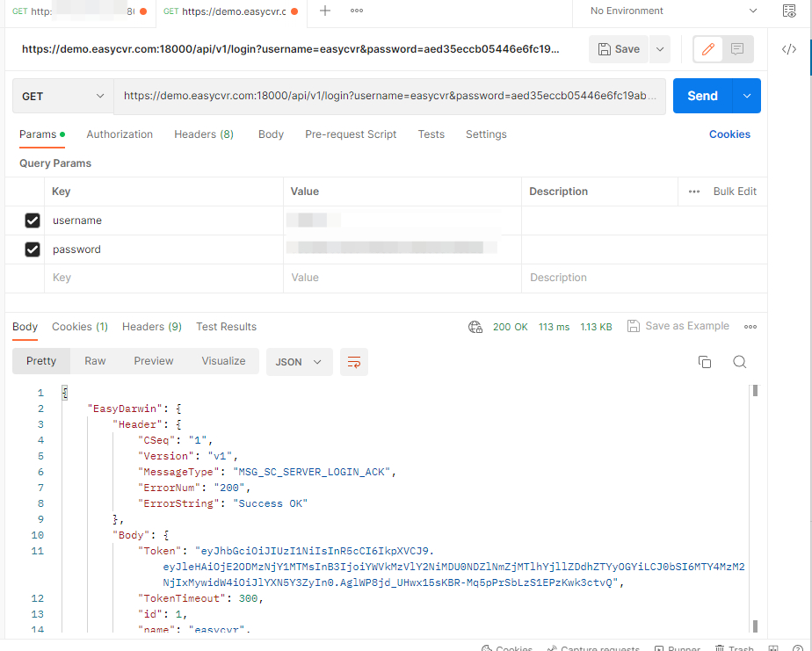Click the empty Key field in new row

point(163,278)
